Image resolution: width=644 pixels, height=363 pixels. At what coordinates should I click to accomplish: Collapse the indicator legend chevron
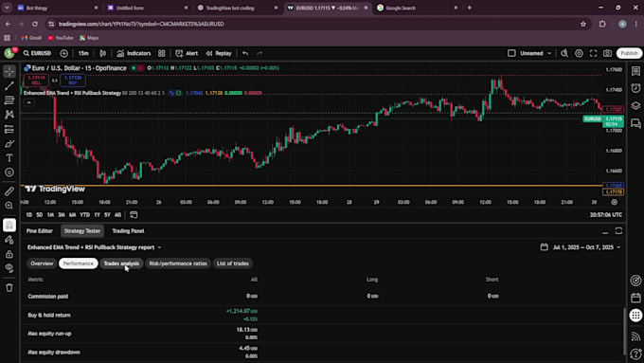28,102
